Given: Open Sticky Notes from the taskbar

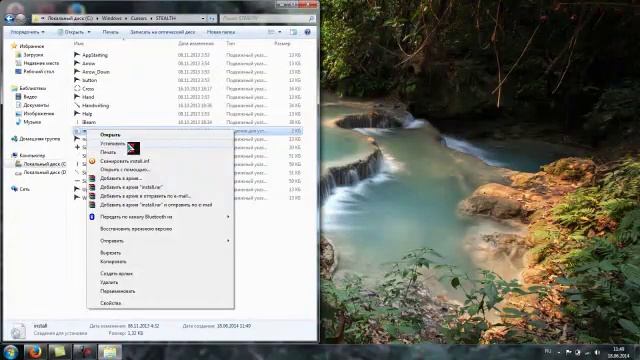Looking at the screenshot, I should tap(60, 352).
